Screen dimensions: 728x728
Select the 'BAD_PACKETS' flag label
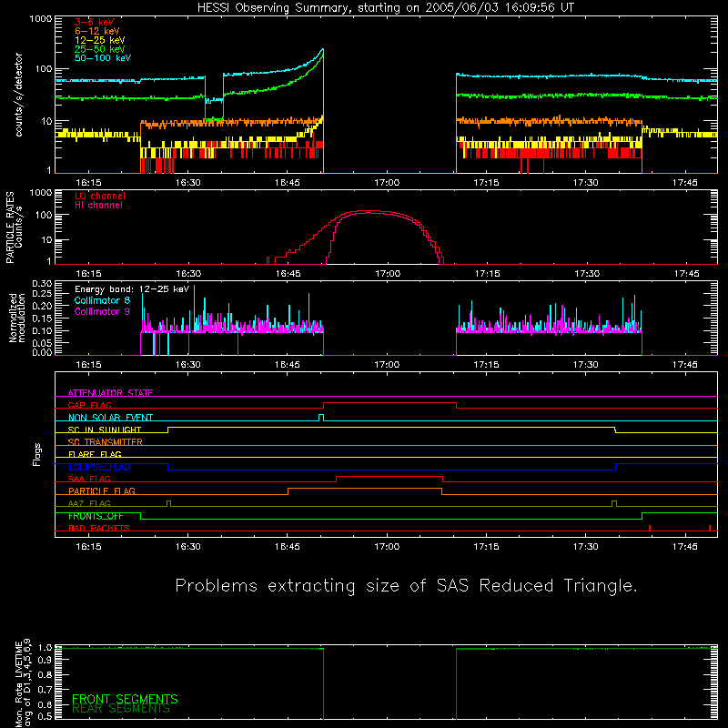coord(99,528)
